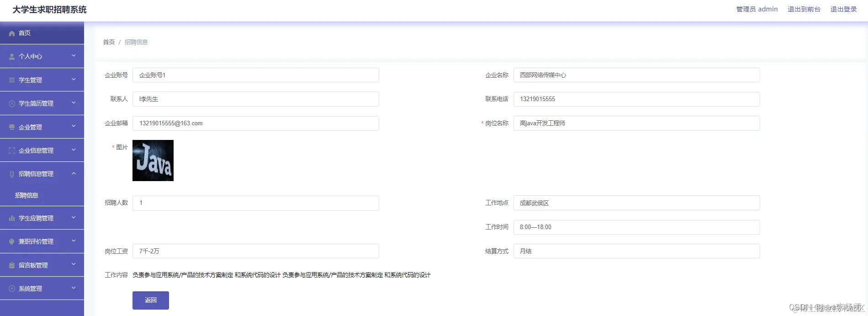Select the 招聘信息管理 menu item
This screenshot has width=868, height=316.
tap(42, 174)
